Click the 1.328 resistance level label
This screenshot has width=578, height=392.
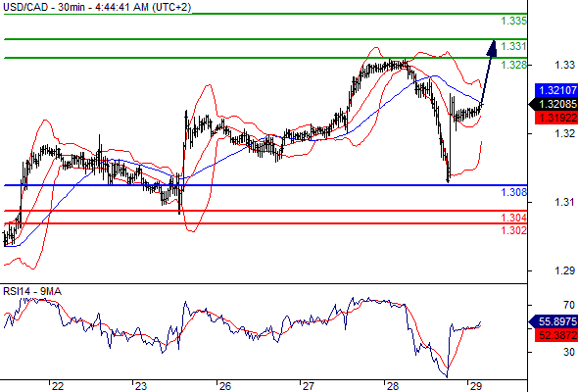click(x=514, y=65)
